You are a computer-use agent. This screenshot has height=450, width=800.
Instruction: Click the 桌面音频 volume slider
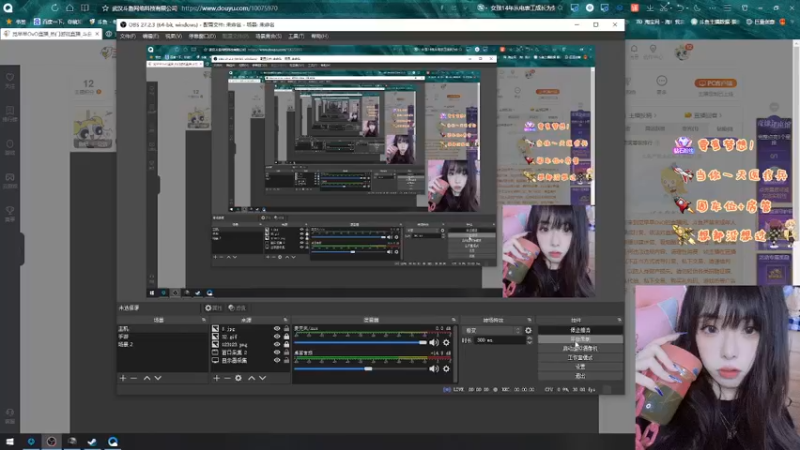[360, 368]
